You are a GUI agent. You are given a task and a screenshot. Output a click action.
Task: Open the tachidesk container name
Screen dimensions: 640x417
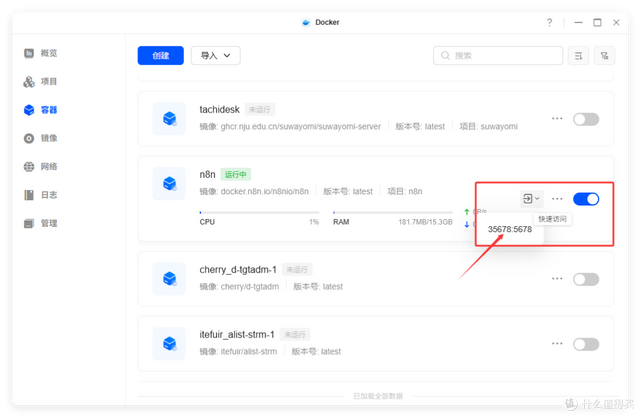[x=219, y=109]
